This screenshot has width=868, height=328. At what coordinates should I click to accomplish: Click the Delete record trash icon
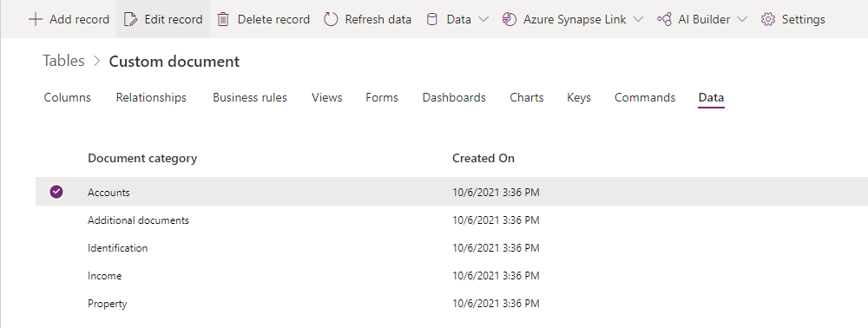coord(223,19)
